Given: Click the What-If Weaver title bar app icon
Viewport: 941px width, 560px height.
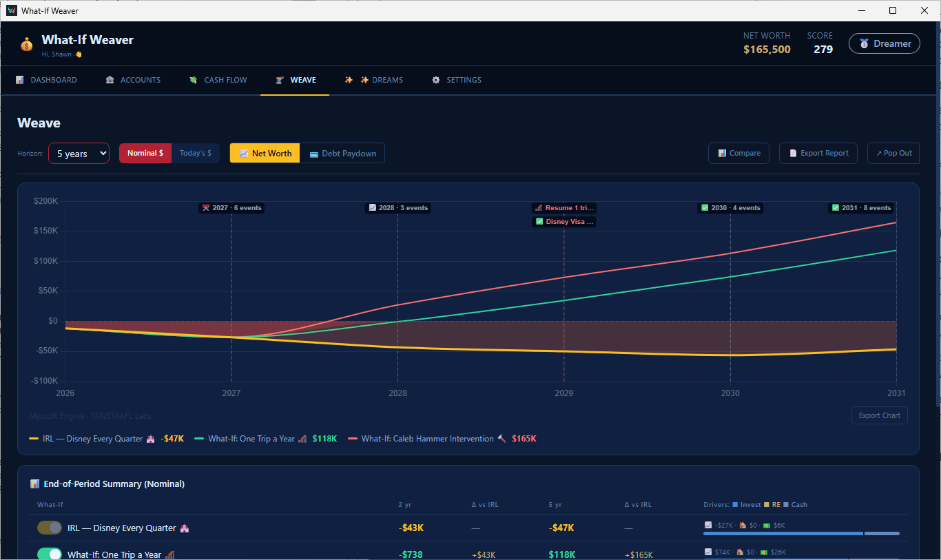Looking at the screenshot, I should click(x=12, y=10).
